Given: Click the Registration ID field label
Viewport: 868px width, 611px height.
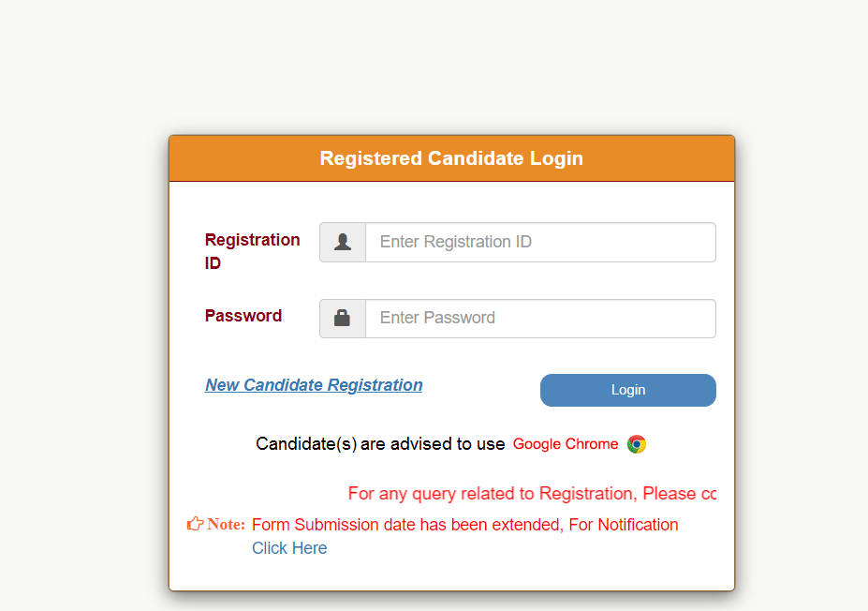Looking at the screenshot, I should click(x=252, y=251).
